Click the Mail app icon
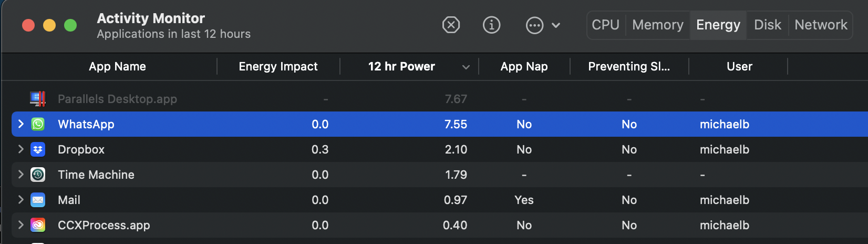The height and width of the screenshot is (244, 868). (x=38, y=200)
